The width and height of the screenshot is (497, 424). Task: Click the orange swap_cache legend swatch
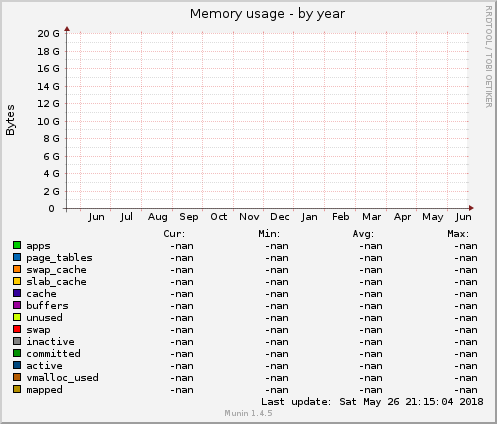pos(17,269)
